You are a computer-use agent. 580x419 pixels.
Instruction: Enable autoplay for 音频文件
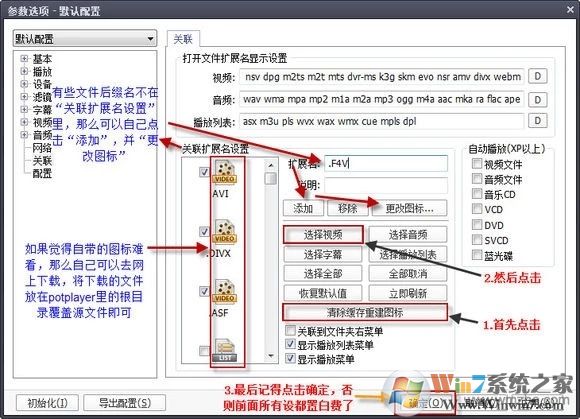pyautogui.click(x=477, y=179)
